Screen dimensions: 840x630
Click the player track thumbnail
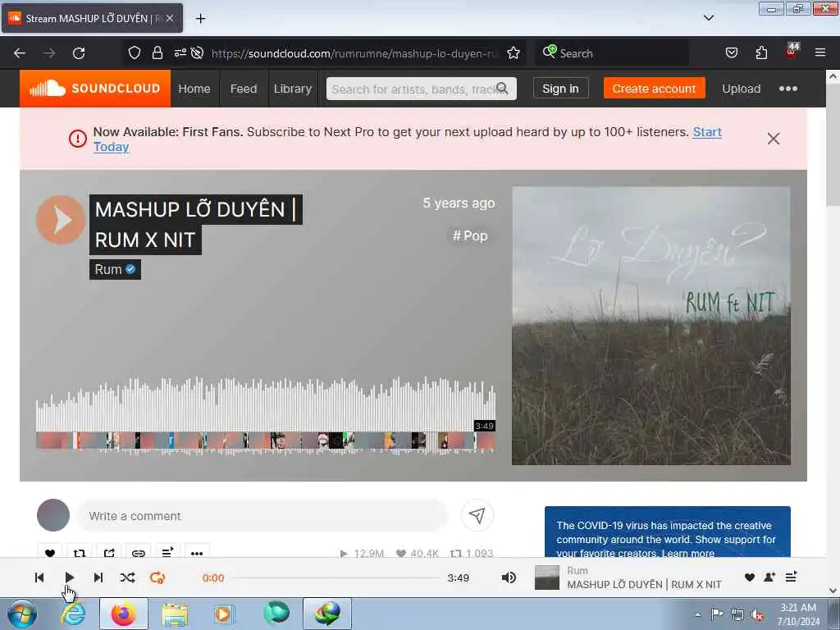pos(547,577)
